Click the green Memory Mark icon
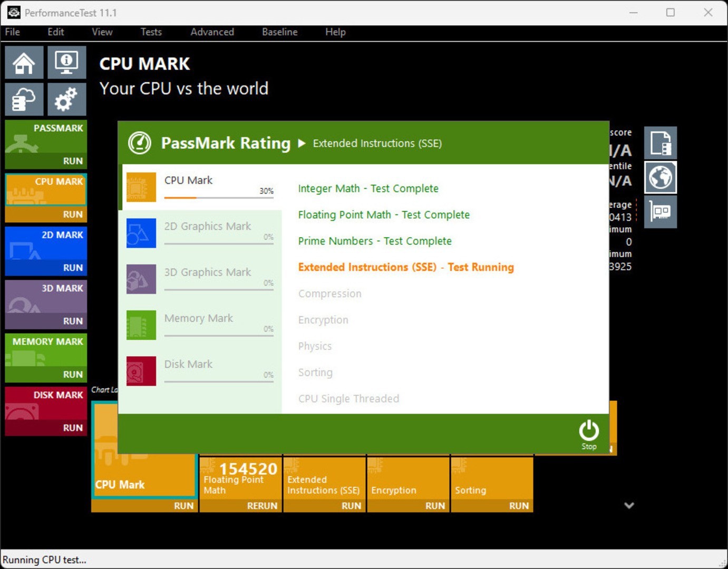The width and height of the screenshot is (728, 569). click(x=141, y=325)
